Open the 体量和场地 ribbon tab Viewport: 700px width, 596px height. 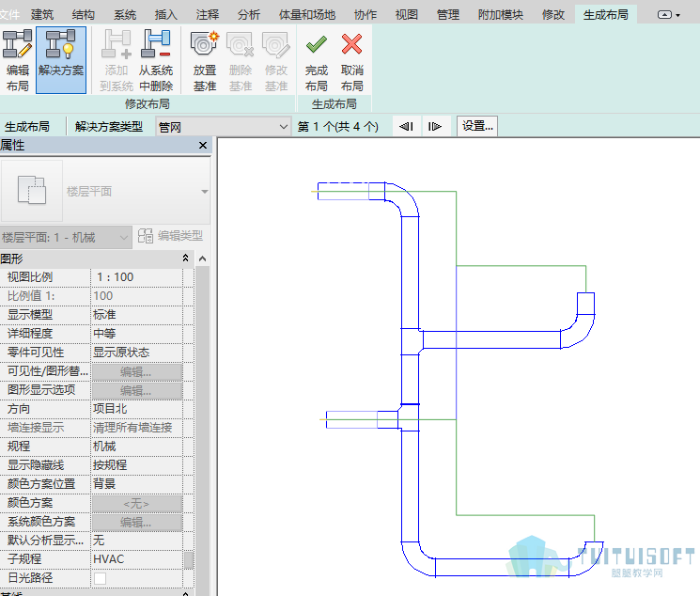[x=306, y=15]
